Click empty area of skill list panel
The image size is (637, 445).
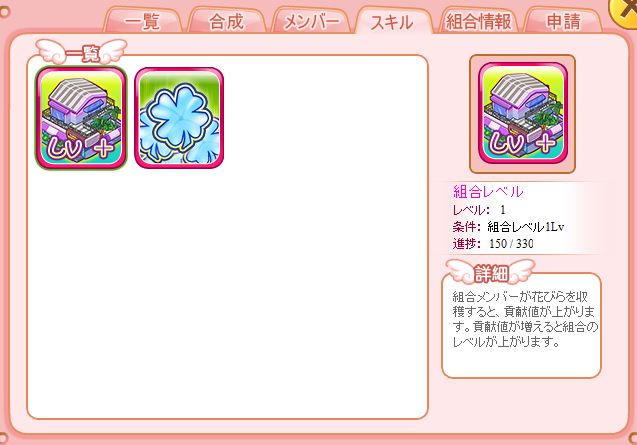(228, 293)
